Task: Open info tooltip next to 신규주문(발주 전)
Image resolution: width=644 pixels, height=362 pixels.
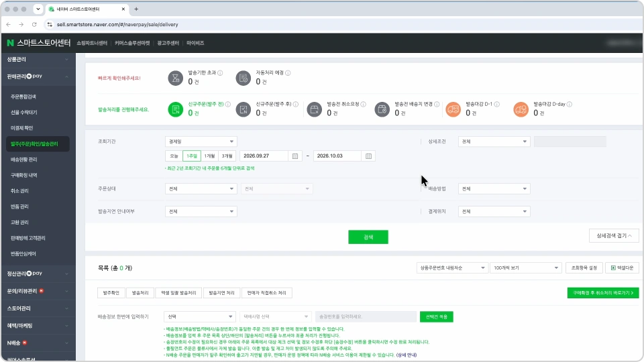Action: click(228, 105)
